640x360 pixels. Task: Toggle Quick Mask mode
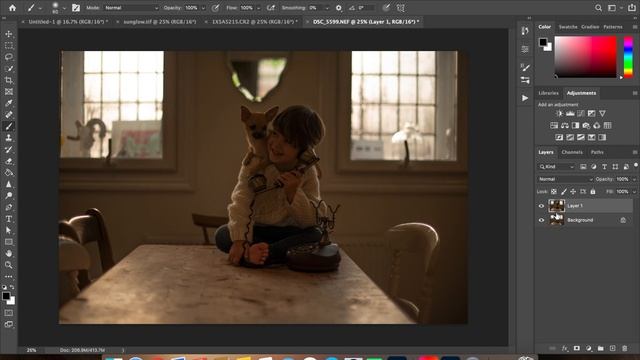pos(9,313)
